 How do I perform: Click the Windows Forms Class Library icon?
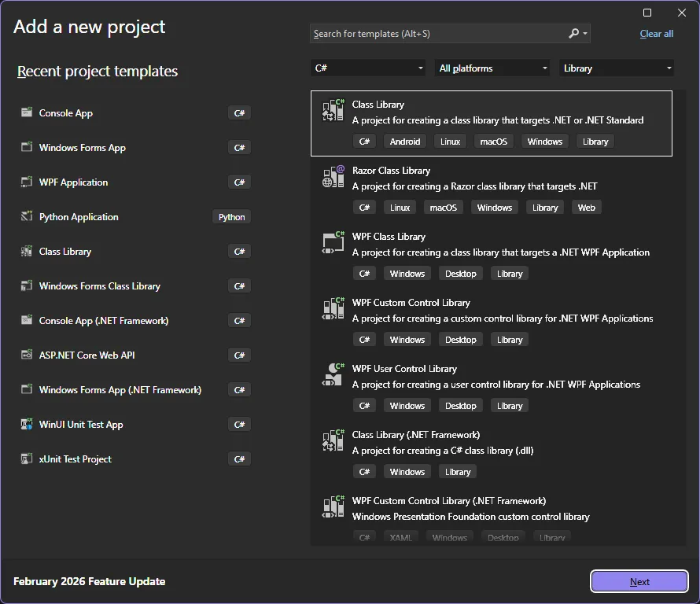pyautogui.click(x=27, y=285)
